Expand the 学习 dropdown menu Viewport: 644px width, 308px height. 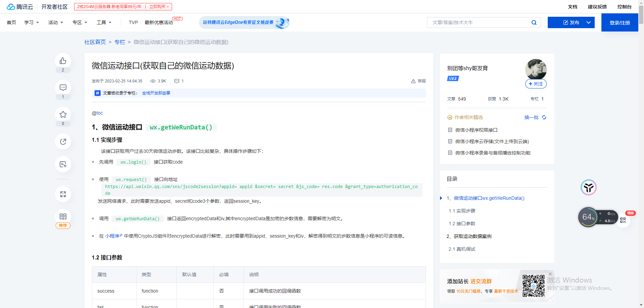point(32,22)
